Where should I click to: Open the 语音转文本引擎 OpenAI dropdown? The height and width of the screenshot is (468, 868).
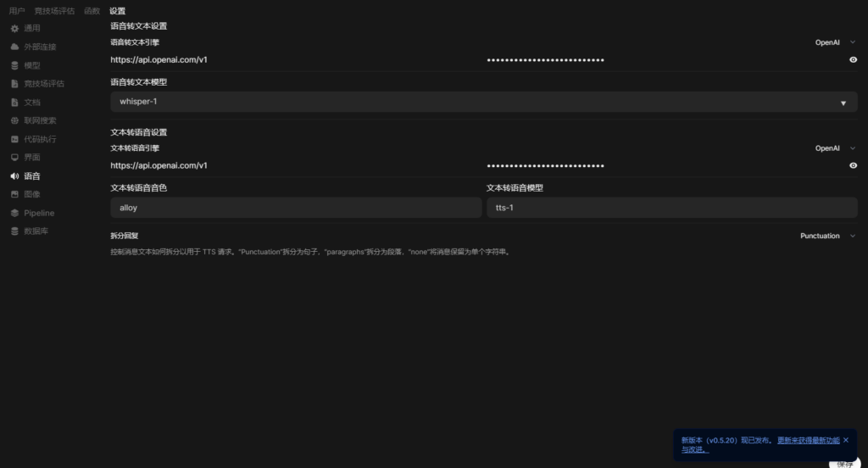(834, 42)
